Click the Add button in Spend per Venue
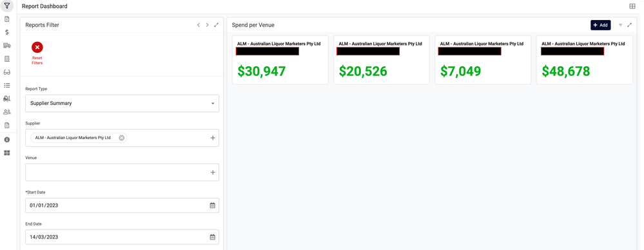The width and height of the screenshot is (644, 250). pos(600,25)
